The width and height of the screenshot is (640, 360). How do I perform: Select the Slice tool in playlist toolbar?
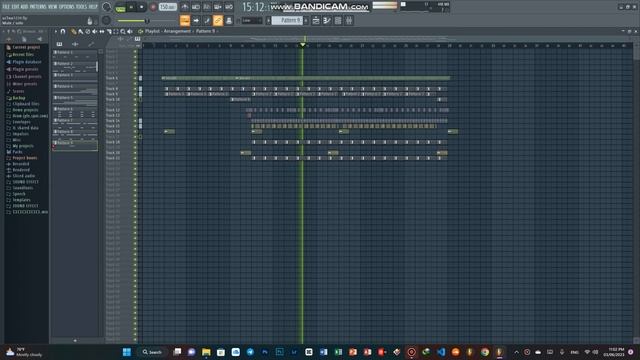tap(109, 31)
